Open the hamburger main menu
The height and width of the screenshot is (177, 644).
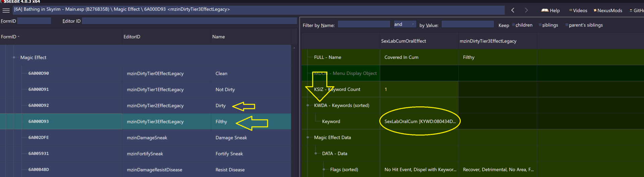pyautogui.click(x=6, y=10)
